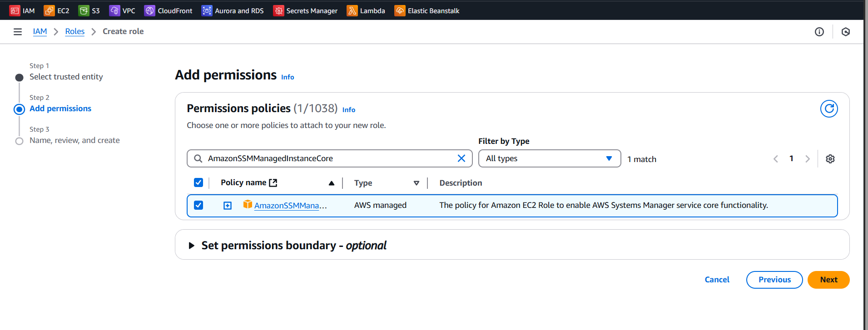Image resolution: width=868 pixels, height=330 pixels.
Task: Click the Previous button
Action: pos(774,280)
